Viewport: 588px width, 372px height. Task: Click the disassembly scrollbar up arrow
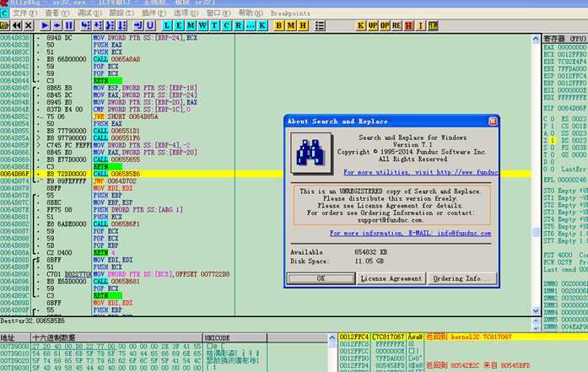536,39
